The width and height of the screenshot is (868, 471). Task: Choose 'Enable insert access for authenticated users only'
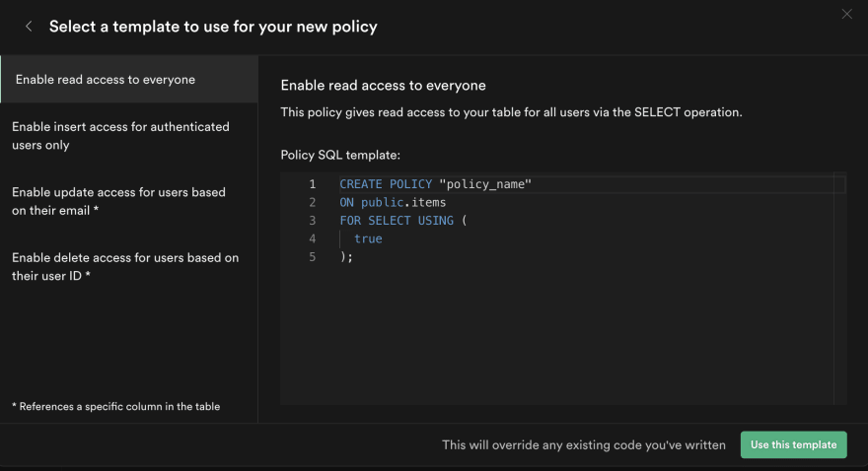pyautogui.click(x=129, y=135)
